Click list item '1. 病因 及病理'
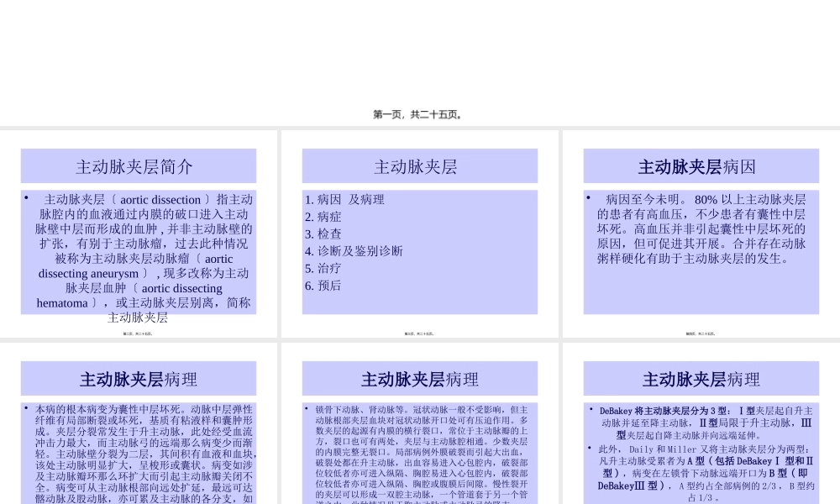Image resolution: width=840 pixels, height=504 pixels. pos(344,200)
